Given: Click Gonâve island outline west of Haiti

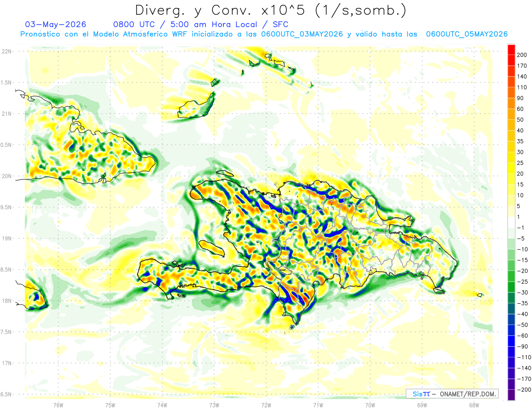Looking at the screenshot, I should pos(212,248).
